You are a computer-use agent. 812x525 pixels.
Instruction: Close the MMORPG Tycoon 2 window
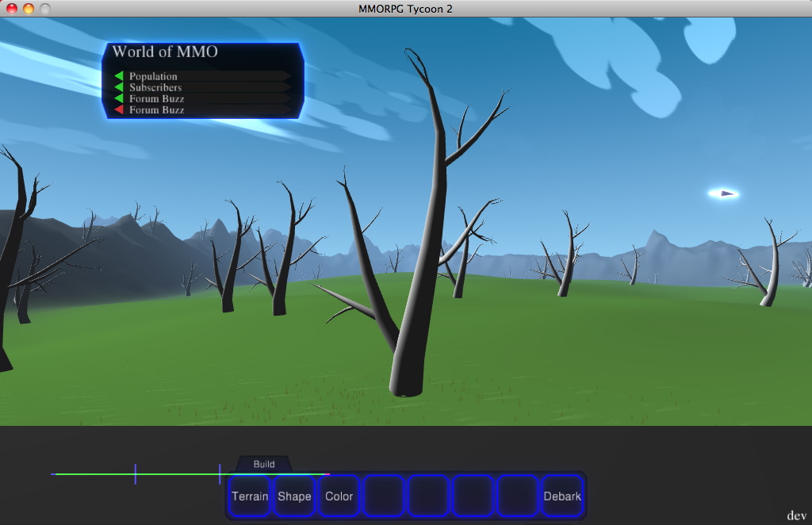(11, 8)
